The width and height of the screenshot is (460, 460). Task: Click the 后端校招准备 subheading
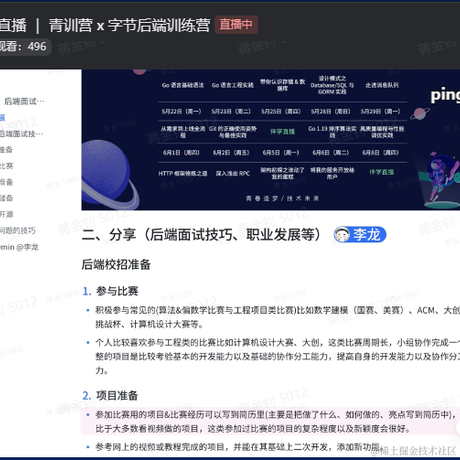(x=116, y=265)
